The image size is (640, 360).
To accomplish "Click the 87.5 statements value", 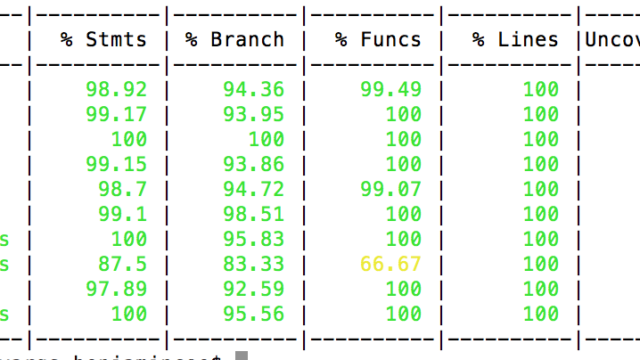I will pyautogui.click(x=122, y=264).
